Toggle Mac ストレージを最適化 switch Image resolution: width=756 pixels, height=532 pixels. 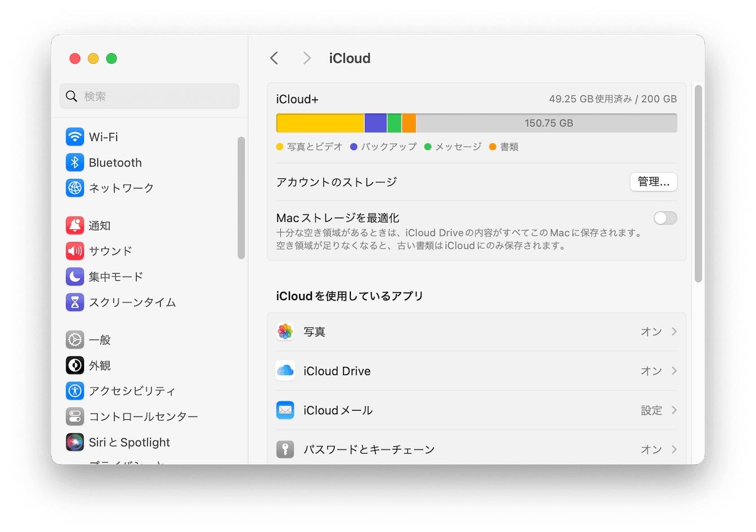[665, 218]
